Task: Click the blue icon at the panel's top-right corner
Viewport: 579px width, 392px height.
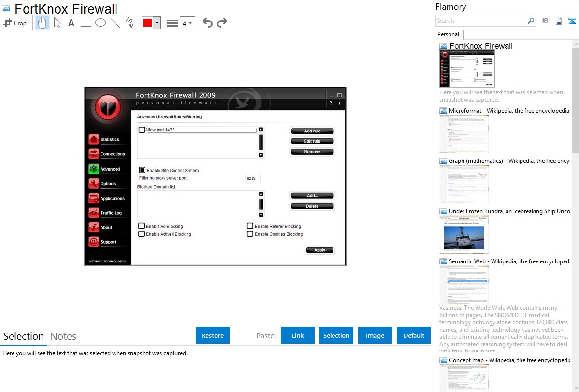Action: tap(572, 21)
